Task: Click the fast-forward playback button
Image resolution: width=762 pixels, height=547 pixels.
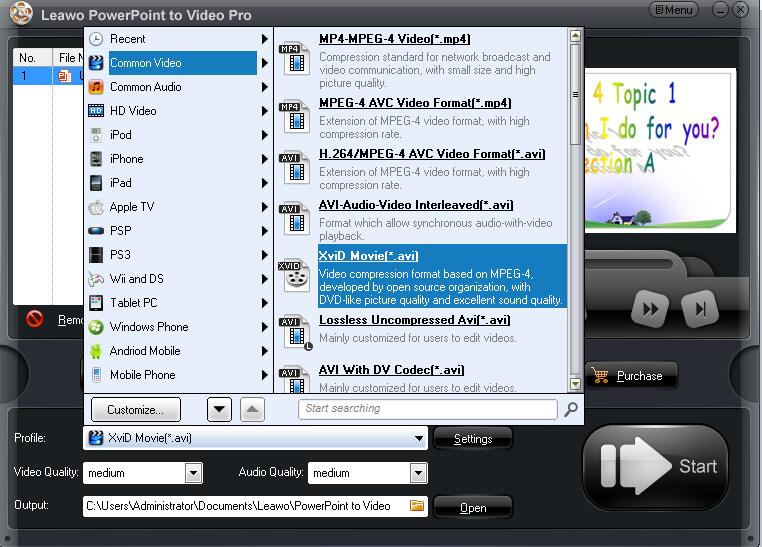Action: point(650,309)
